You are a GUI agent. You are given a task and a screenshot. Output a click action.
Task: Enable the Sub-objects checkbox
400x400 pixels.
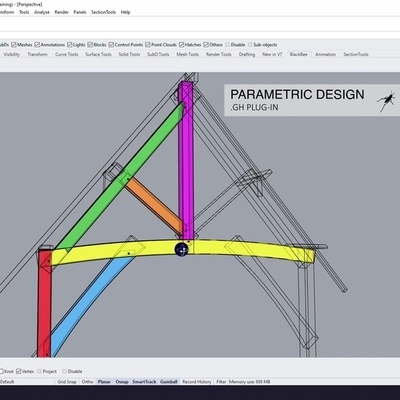point(250,45)
